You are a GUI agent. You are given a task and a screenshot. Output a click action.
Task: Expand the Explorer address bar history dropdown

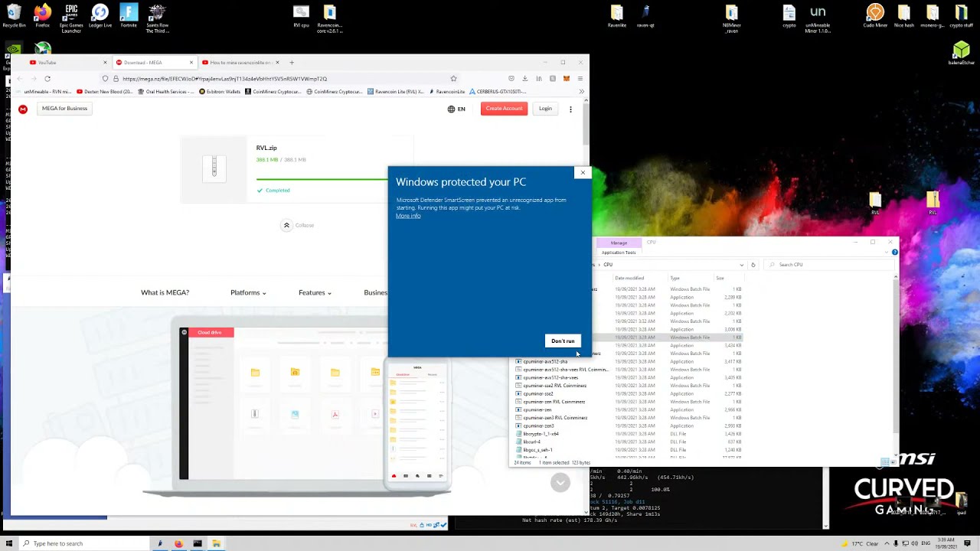(x=741, y=265)
